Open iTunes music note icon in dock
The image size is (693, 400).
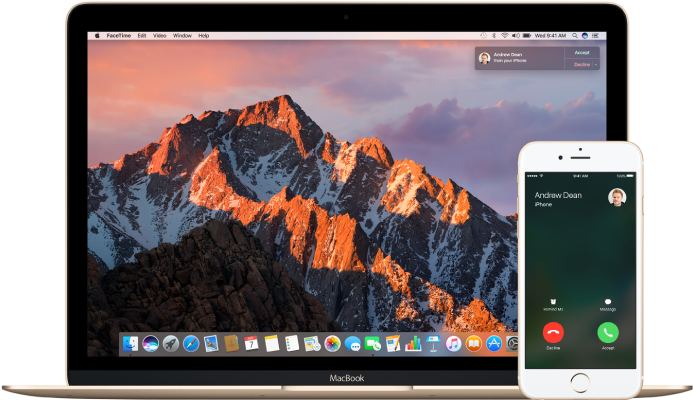tap(453, 343)
